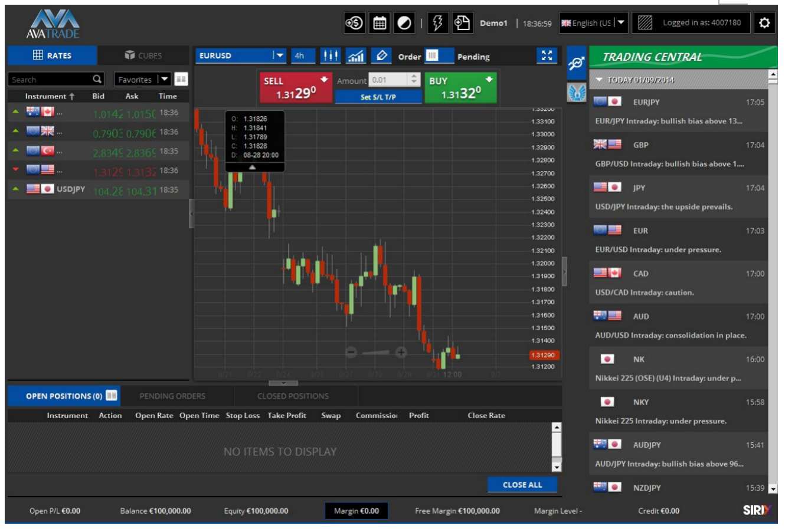Toggle open positions grid view icon

click(x=112, y=396)
